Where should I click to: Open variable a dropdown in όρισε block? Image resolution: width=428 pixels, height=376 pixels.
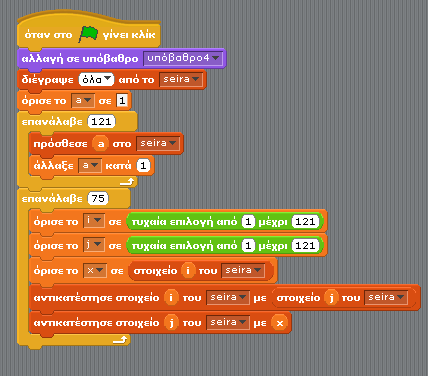pyautogui.click(x=83, y=101)
